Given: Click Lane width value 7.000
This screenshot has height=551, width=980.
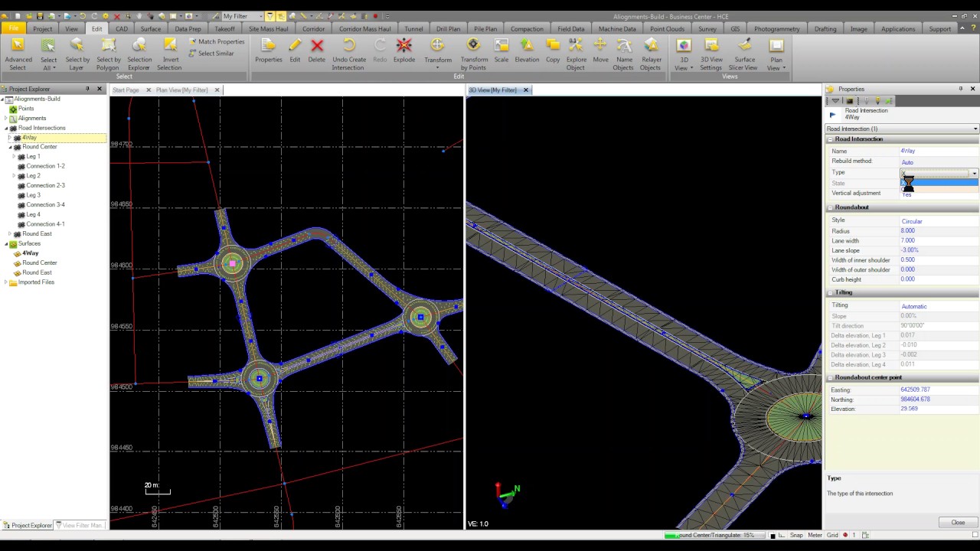Looking at the screenshot, I should pos(908,241).
